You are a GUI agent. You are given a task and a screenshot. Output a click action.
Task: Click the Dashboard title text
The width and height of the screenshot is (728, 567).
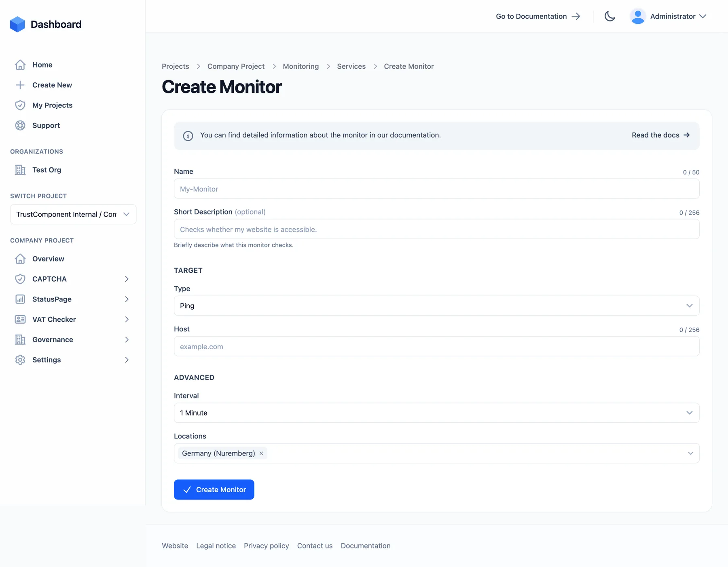coord(56,24)
